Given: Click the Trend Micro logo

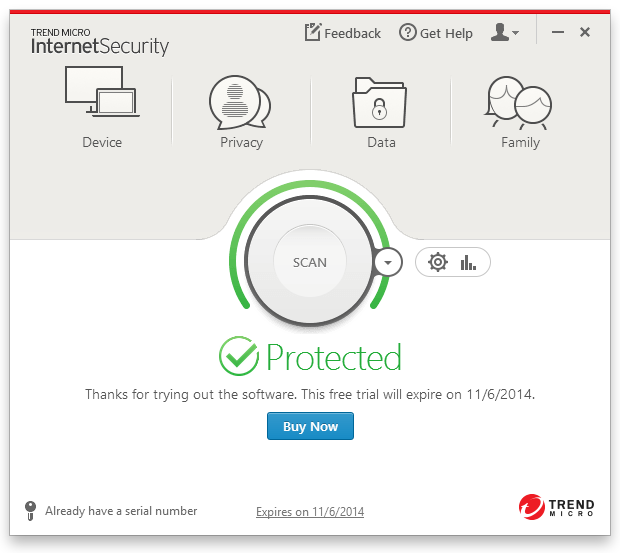Looking at the screenshot, I should 556,508.
